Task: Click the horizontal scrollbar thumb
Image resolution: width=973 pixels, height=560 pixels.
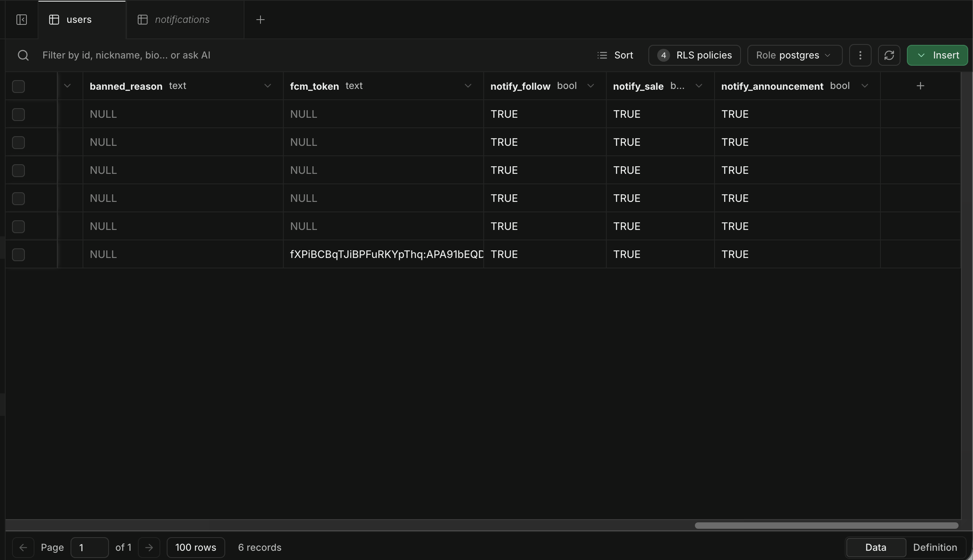Action: coord(826,526)
